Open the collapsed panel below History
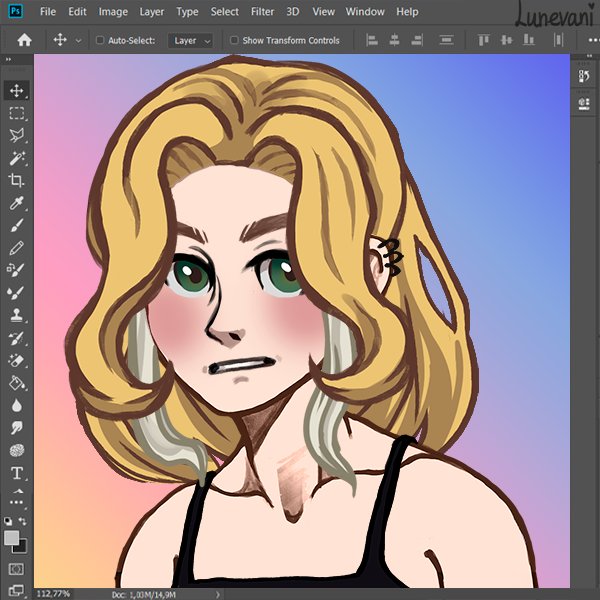This screenshot has width=600, height=600. (x=584, y=104)
